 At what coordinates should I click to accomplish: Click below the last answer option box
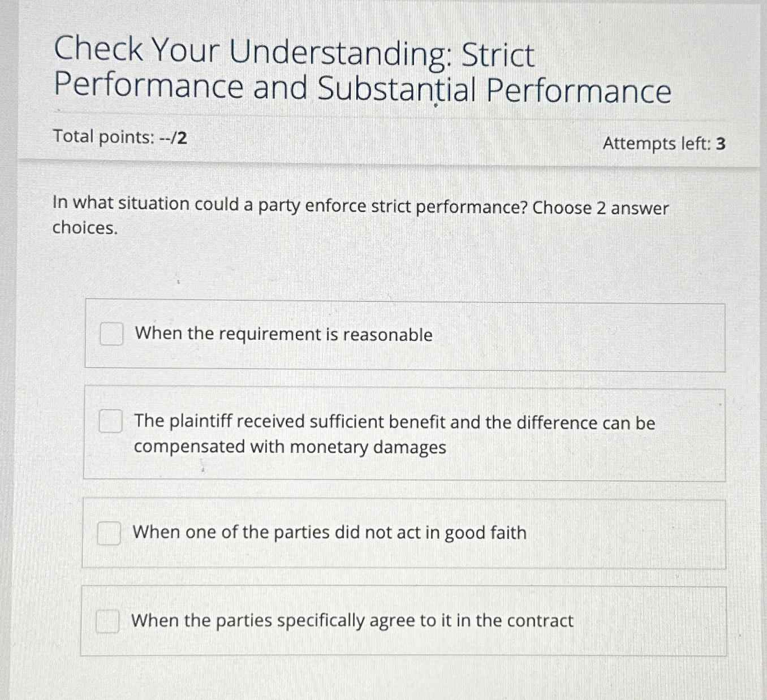pyautogui.click(x=396, y=679)
